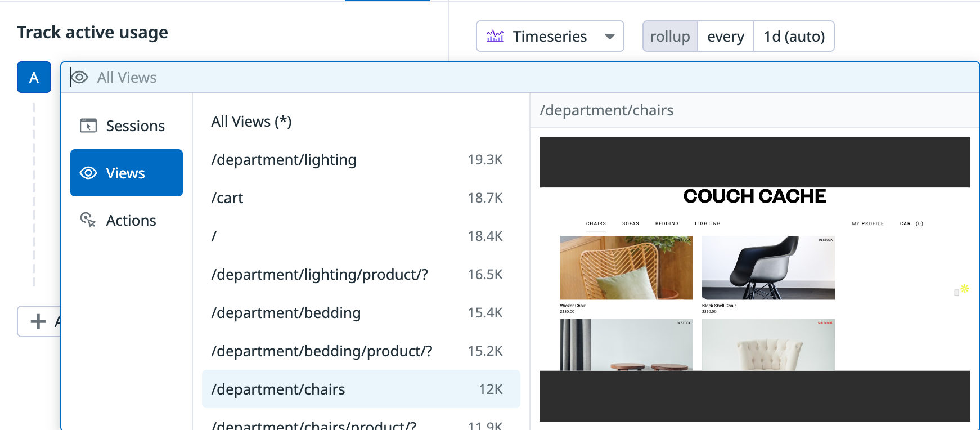The width and height of the screenshot is (980, 430).
Task: Click the rollup button
Action: [x=670, y=36]
